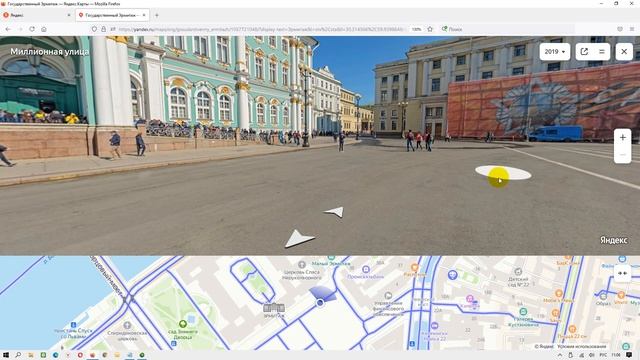This screenshot has width=640, height=360.
Task: Open the notification center icon in taskbar
Action: (629, 355)
